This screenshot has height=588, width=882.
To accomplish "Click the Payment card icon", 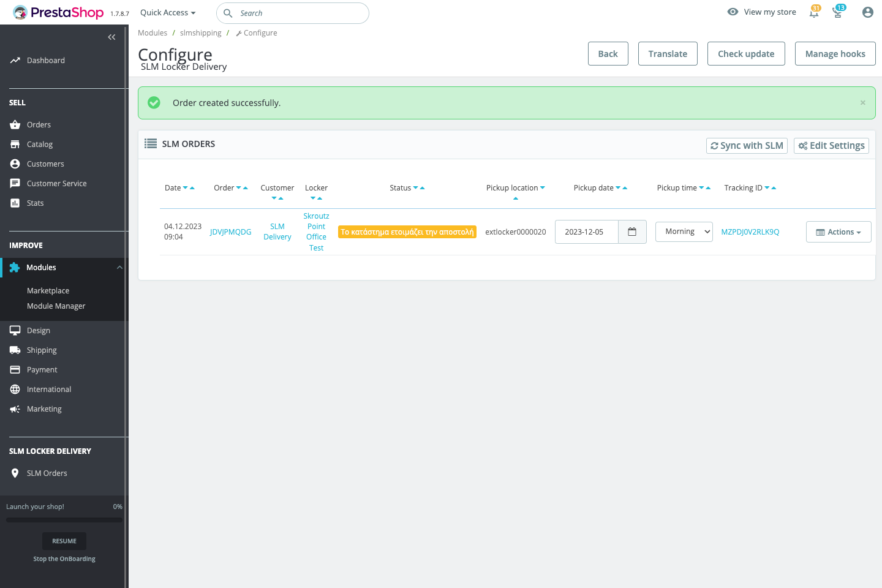I will [x=15, y=369].
